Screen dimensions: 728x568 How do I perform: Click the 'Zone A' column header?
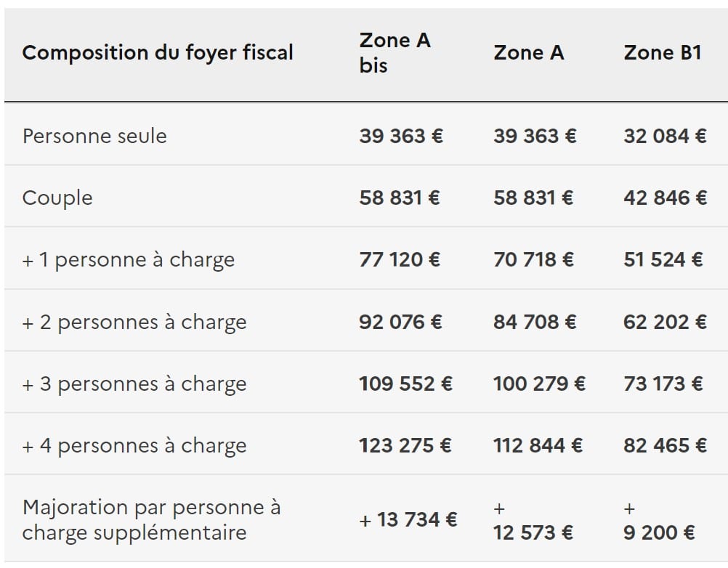[528, 53]
